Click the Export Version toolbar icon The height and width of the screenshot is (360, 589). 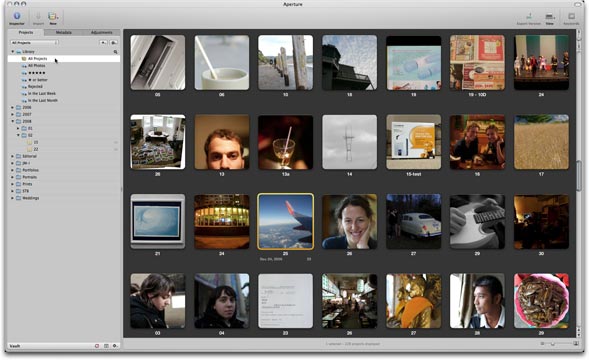point(529,18)
